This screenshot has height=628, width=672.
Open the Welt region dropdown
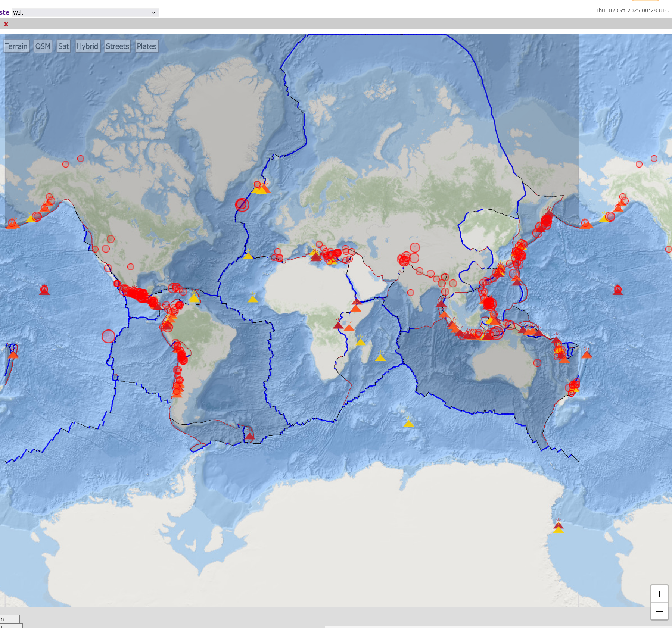85,13
